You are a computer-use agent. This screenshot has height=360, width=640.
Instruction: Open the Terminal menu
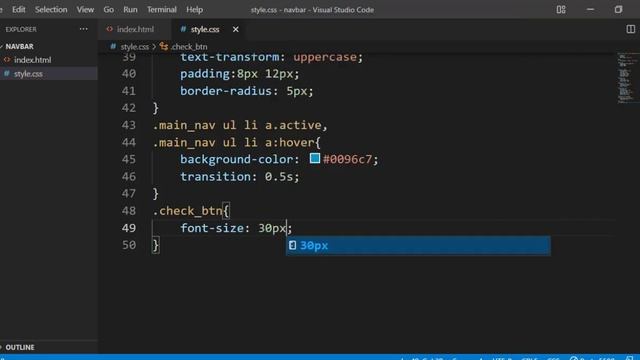coord(162,9)
